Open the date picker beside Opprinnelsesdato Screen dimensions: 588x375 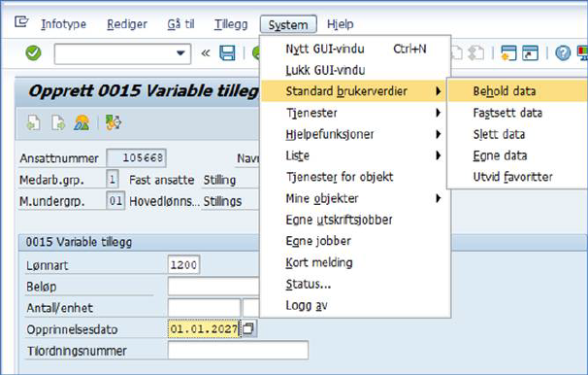(248, 328)
